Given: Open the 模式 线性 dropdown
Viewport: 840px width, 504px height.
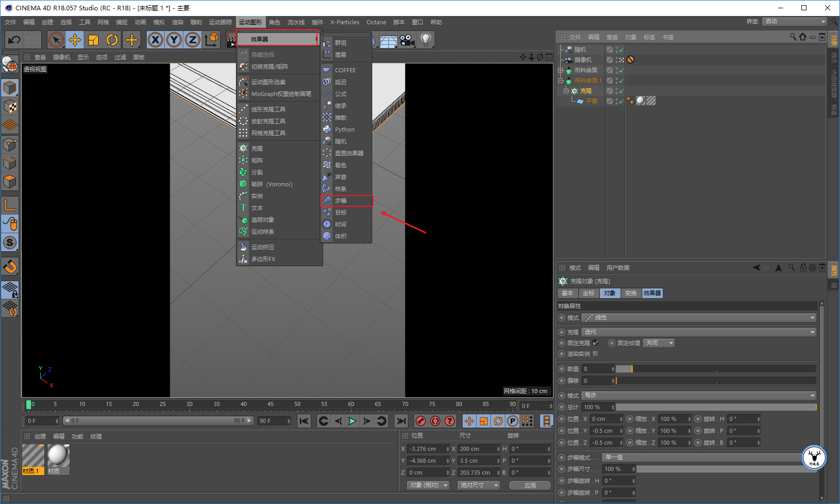Looking at the screenshot, I should 699,318.
